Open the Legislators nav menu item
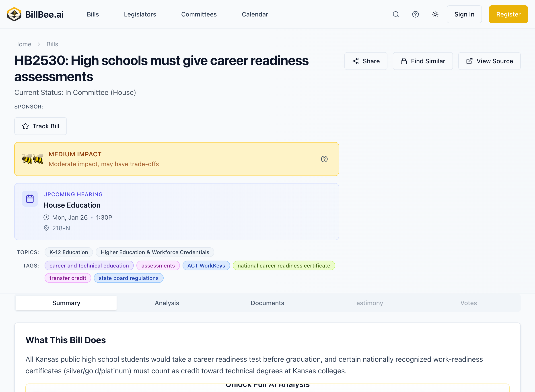This screenshot has height=392, width=535. pos(140,14)
